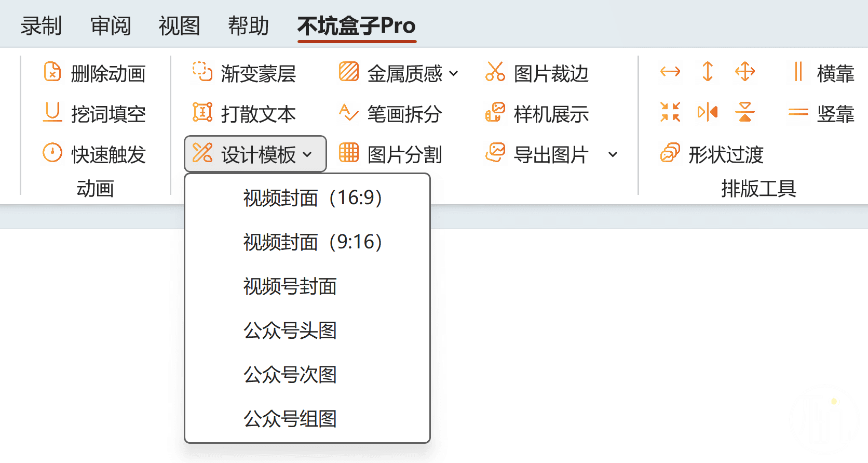Image resolution: width=868 pixels, height=463 pixels.
Task: Click the 图片裁边 button label
Action: (x=551, y=73)
